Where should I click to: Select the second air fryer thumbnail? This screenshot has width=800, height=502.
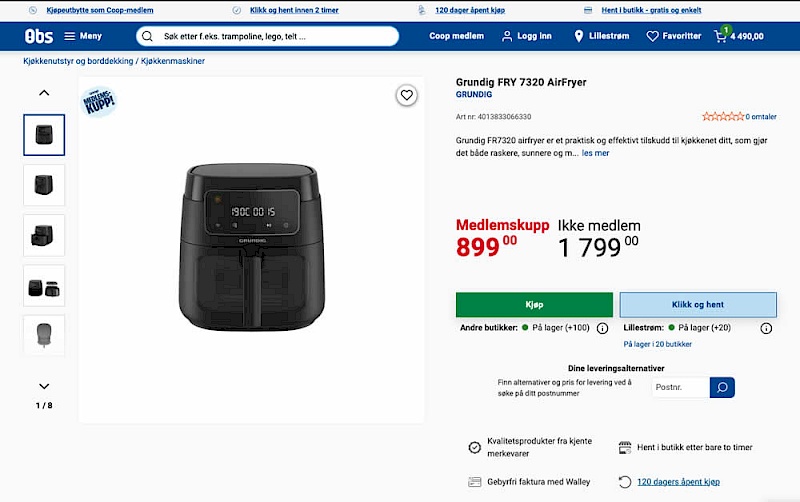(44, 185)
